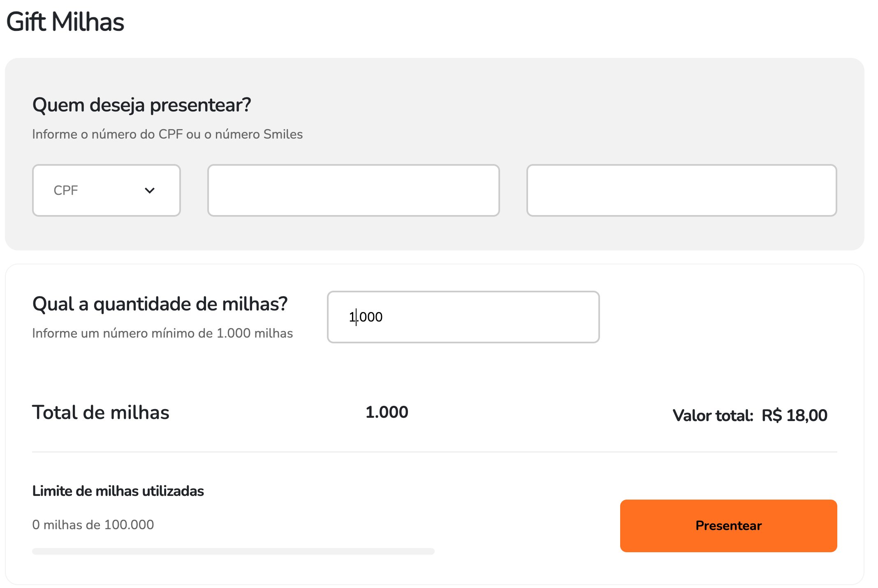Select the "Quem deseja presentear?" heading
Viewport: 878px width, 588px height.
click(141, 105)
